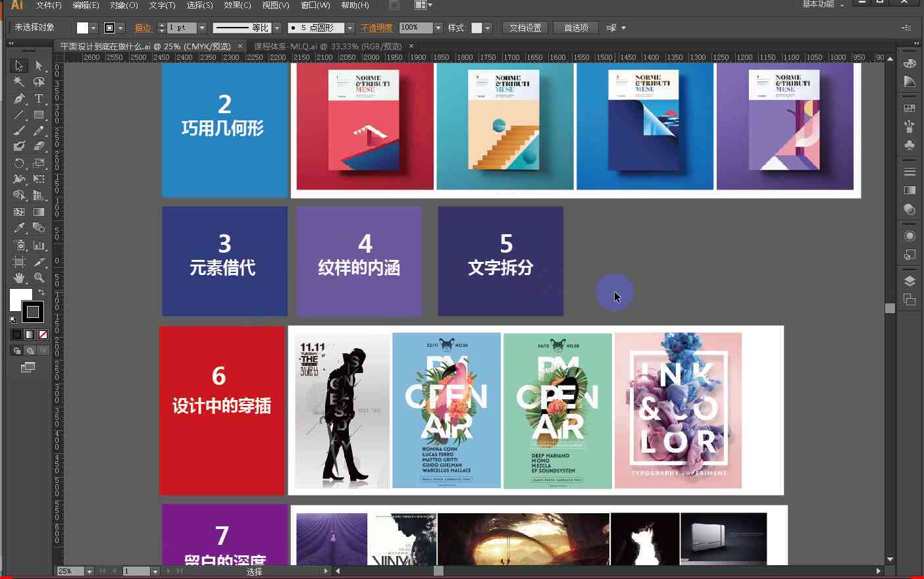Pick the Eraser tool
The image size is (924, 579).
tap(39, 146)
